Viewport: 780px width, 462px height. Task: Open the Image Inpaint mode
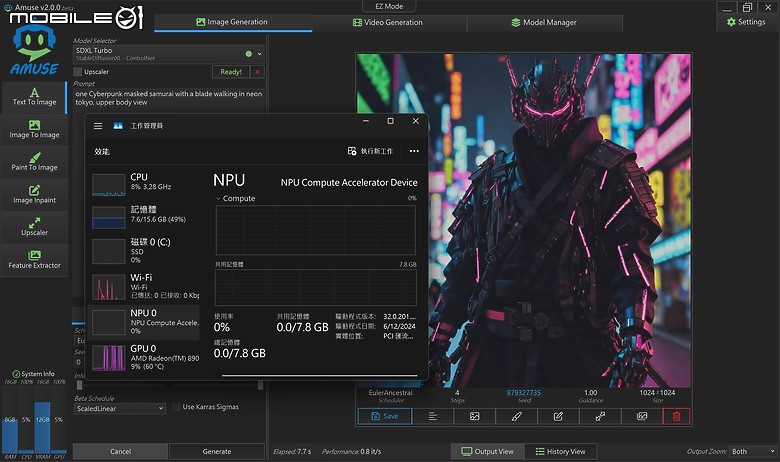click(34, 195)
